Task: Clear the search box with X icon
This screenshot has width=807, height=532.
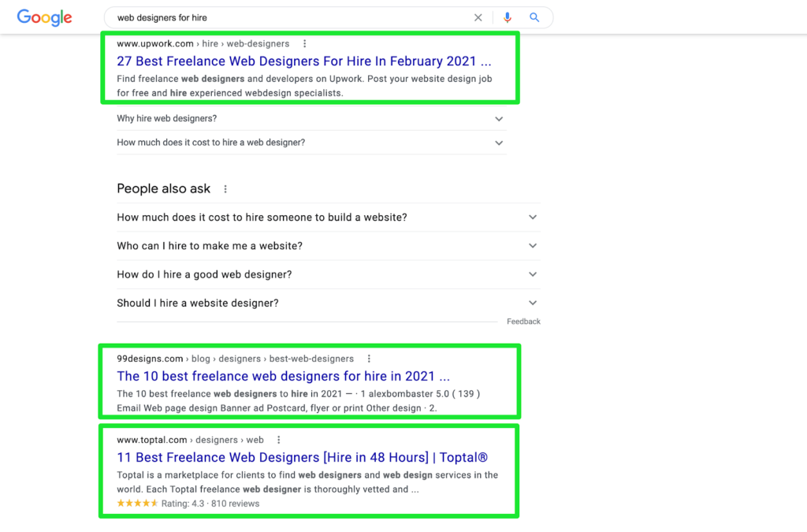Action: click(478, 17)
